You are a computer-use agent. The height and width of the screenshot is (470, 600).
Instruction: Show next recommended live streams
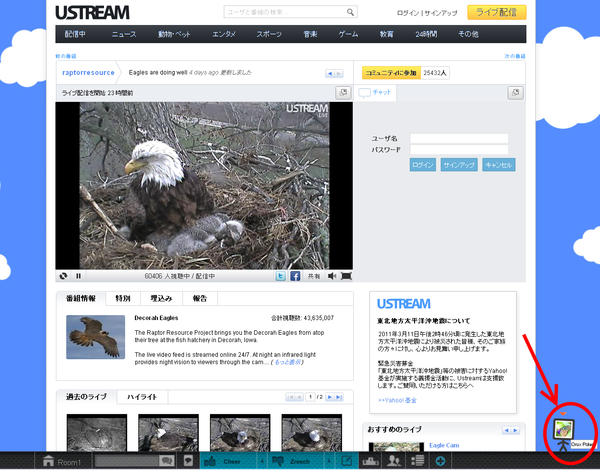(515, 431)
